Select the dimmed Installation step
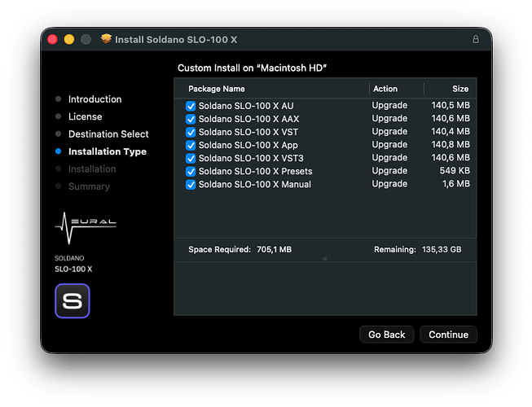This screenshot has height=407, width=532. point(92,168)
